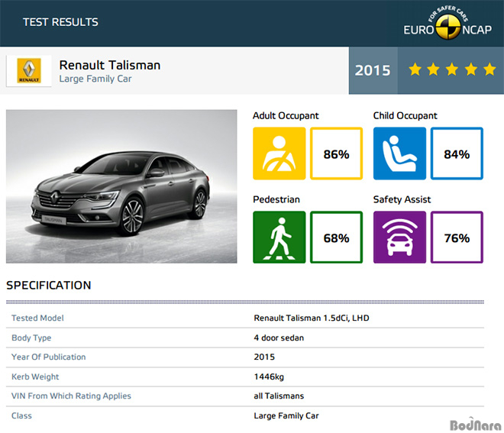504x433 pixels.
Task: Click the Child Occupant label
Action: [x=405, y=116]
